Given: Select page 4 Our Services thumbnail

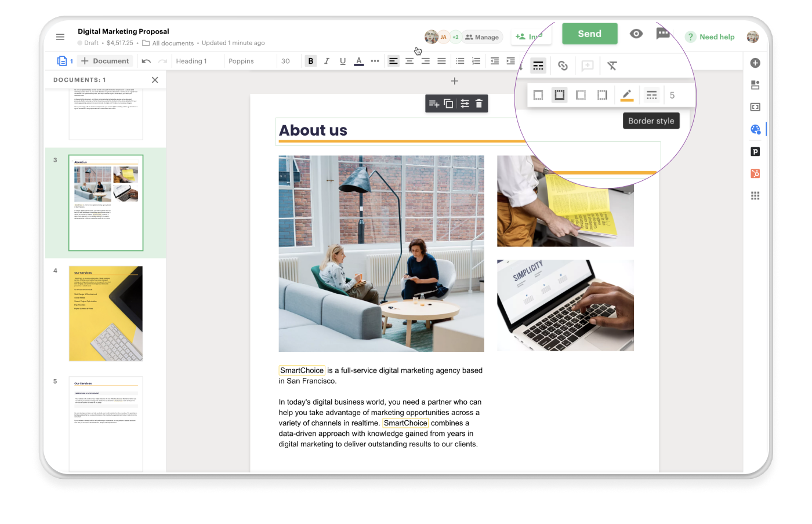Looking at the screenshot, I should click(x=106, y=313).
